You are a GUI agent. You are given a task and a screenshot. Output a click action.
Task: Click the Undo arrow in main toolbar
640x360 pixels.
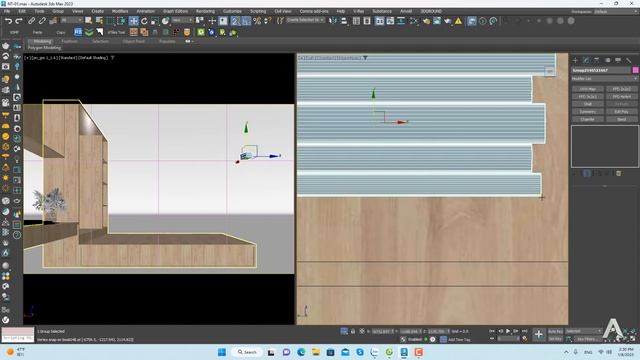point(8,21)
